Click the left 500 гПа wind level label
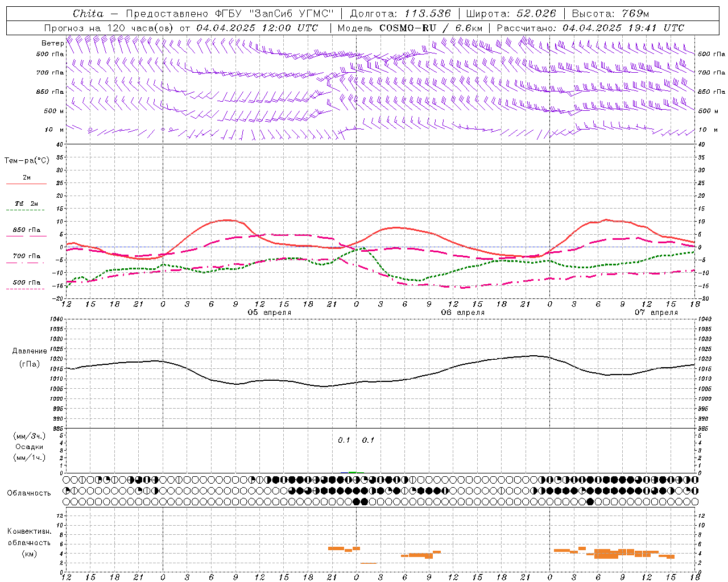Image resolution: width=728 pixels, height=582 pixels. point(50,55)
